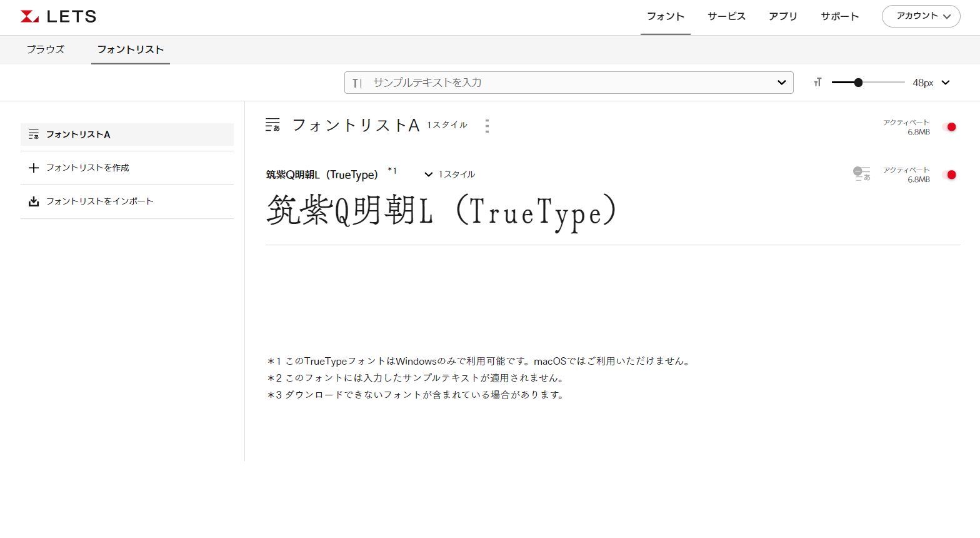Screen dimensions: 980x538
Task: Click the font list icon in header
Action: tap(272, 125)
